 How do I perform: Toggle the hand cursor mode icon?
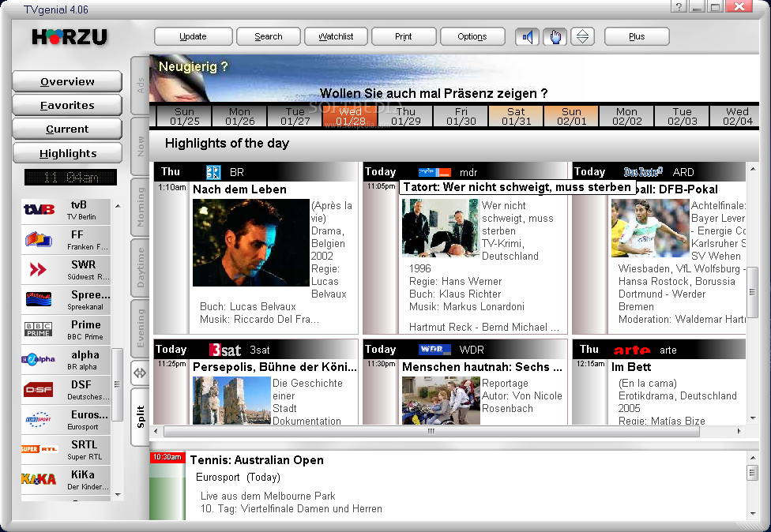(x=555, y=37)
